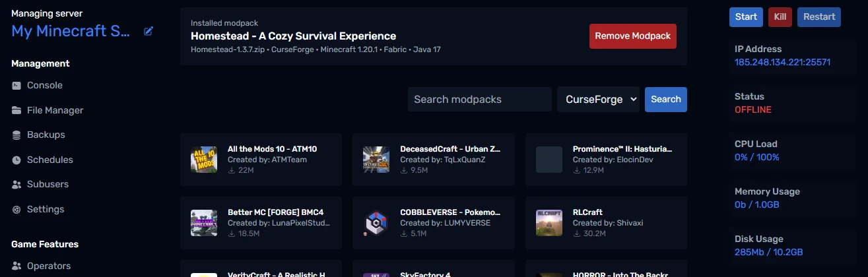Restart the server
Screen dimensions: 868x277
pos(819,17)
